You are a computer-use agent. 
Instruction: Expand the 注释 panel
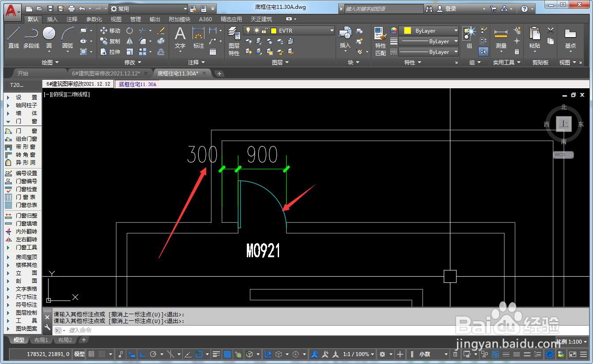tap(196, 63)
